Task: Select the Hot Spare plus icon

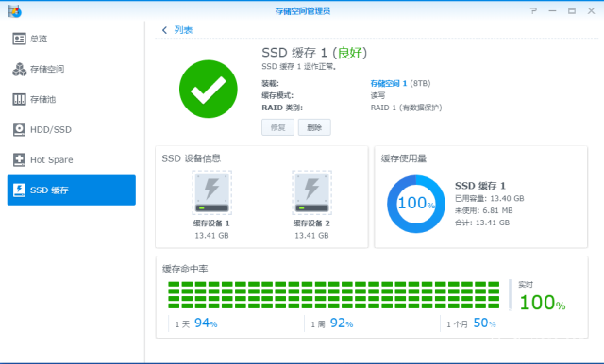Action: (x=19, y=159)
